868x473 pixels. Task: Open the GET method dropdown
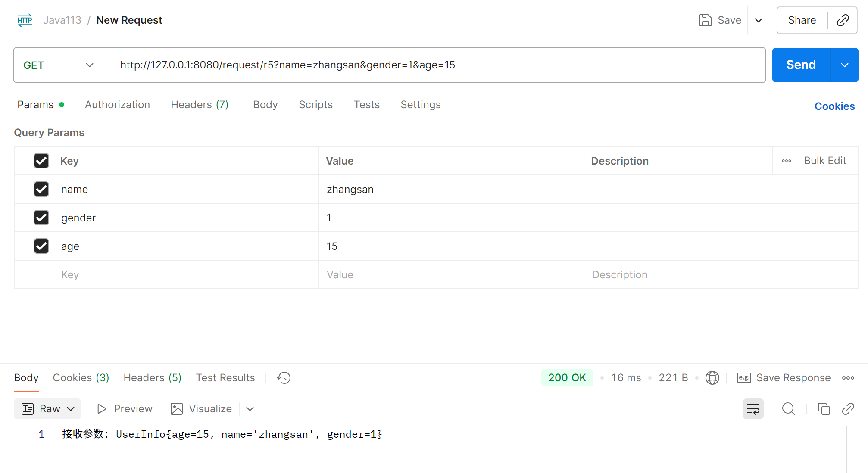pos(59,65)
